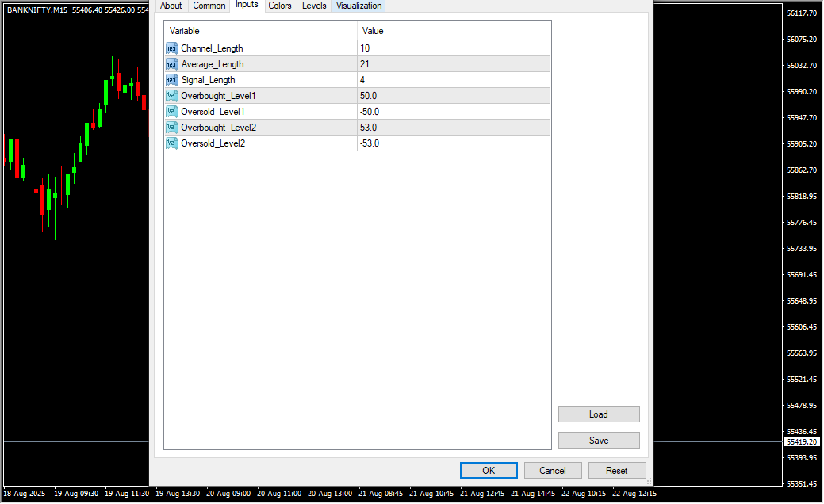Screen dimensions: 824x504
Task: Click the Overbought_Level2 double type icon
Action: [171, 128]
